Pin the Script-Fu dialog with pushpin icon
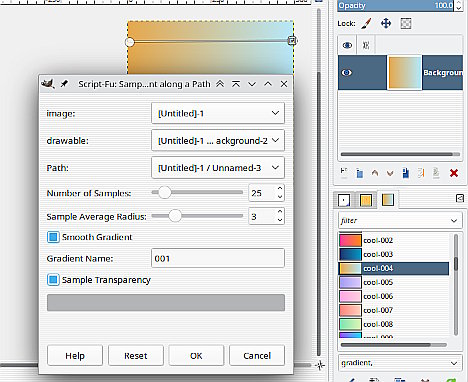 click(64, 84)
